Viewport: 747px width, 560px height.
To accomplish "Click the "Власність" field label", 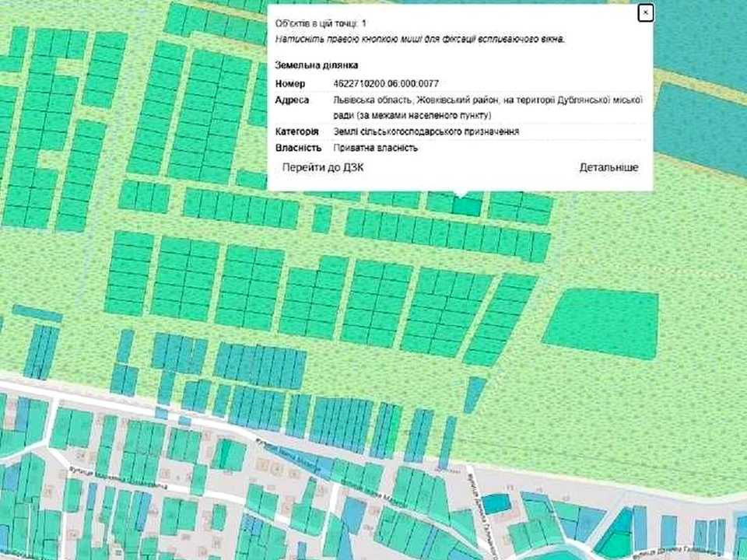I will 298,148.
